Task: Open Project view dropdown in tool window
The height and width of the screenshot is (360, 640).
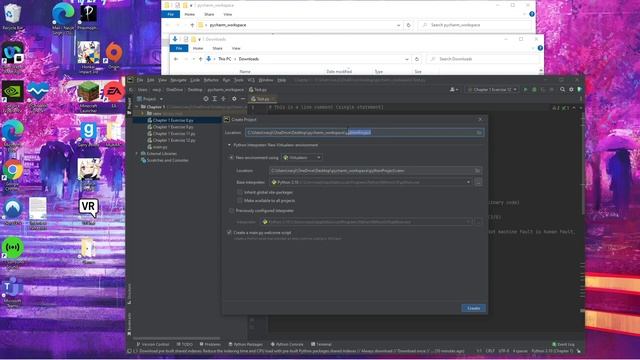Action: 150,99
